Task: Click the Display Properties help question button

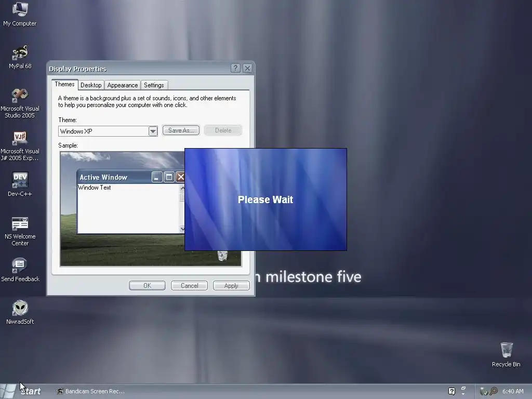Action: 235,68
